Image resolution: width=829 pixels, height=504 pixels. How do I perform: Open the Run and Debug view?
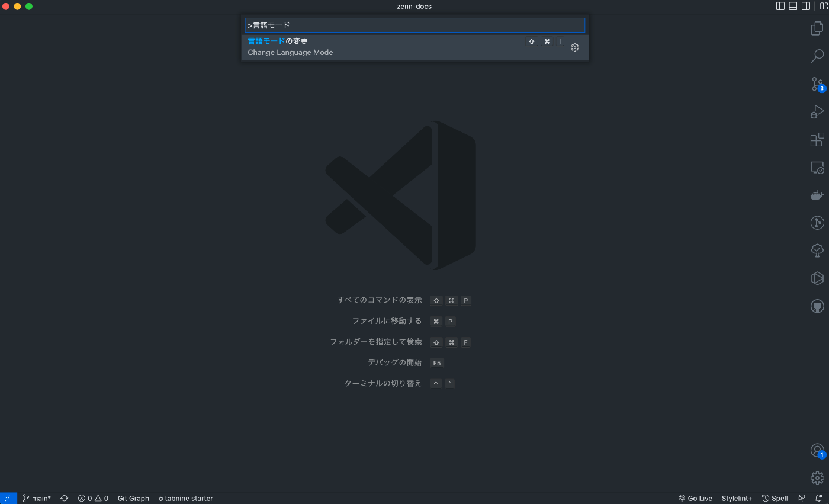click(817, 111)
